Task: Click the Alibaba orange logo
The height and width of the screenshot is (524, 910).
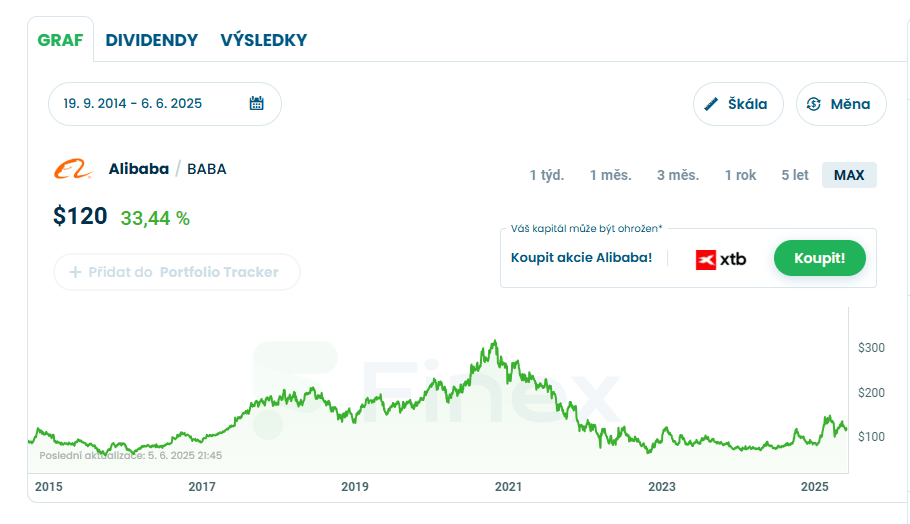Action: tap(73, 169)
